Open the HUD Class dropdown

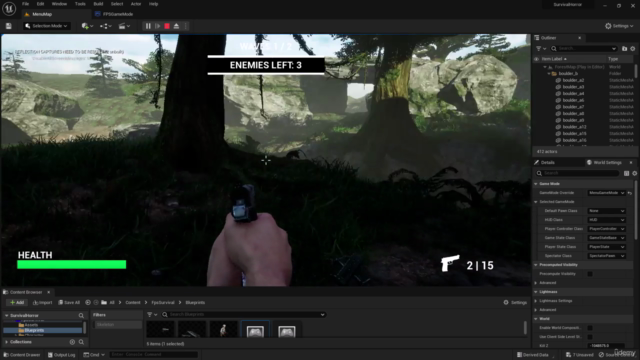coord(606,220)
